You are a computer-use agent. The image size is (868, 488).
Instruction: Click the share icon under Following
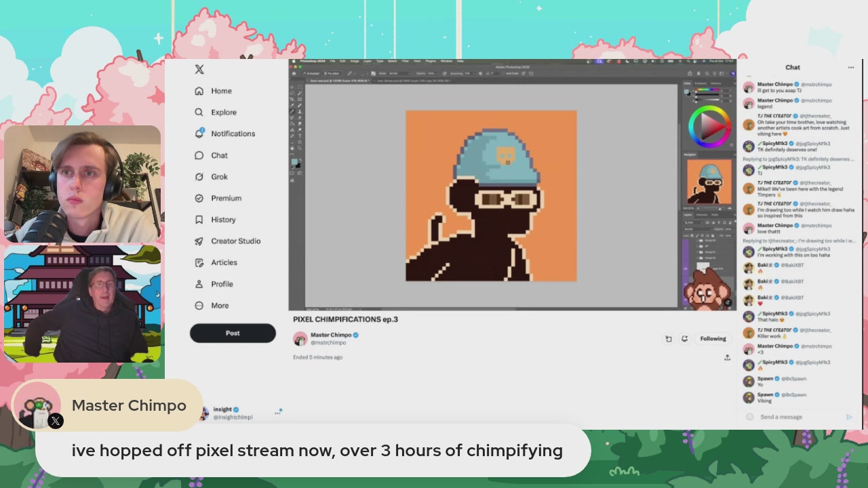tap(727, 357)
